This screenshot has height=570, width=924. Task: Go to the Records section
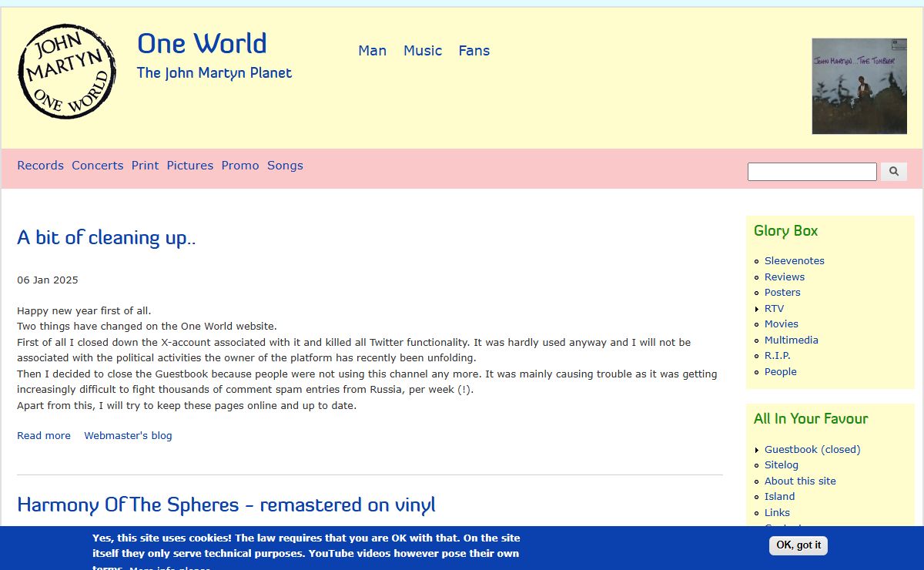(40, 166)
